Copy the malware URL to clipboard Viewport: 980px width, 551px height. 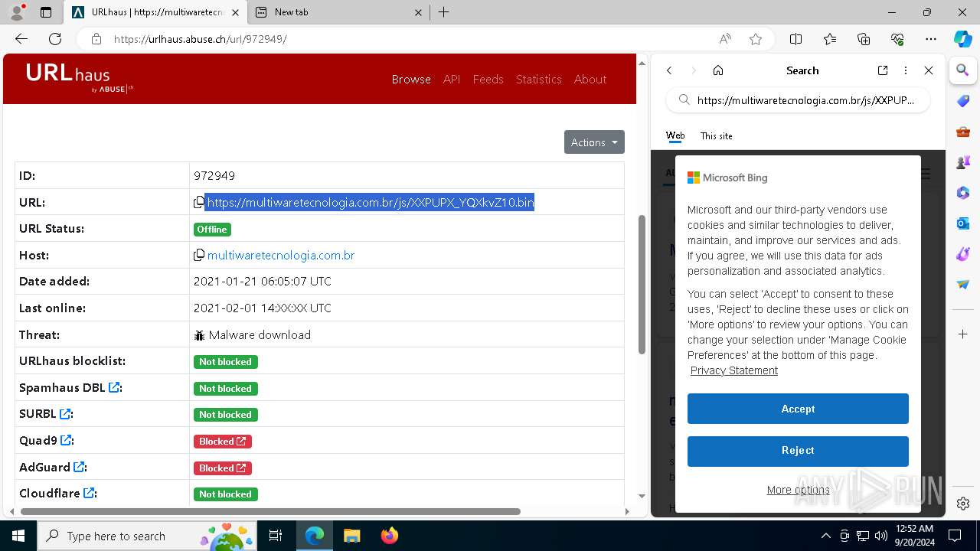(199, 202)
